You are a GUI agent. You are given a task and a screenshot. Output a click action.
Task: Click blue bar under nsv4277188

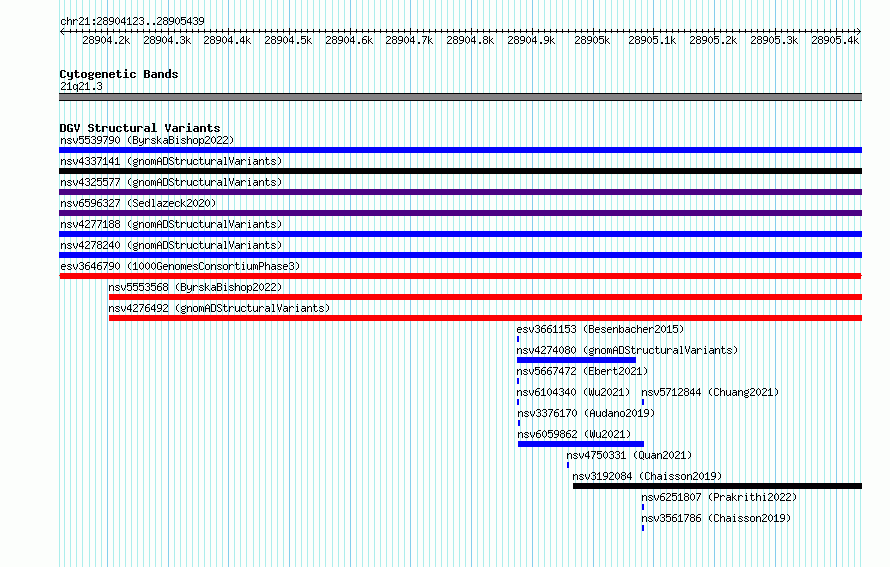click(x=460, y=234)
